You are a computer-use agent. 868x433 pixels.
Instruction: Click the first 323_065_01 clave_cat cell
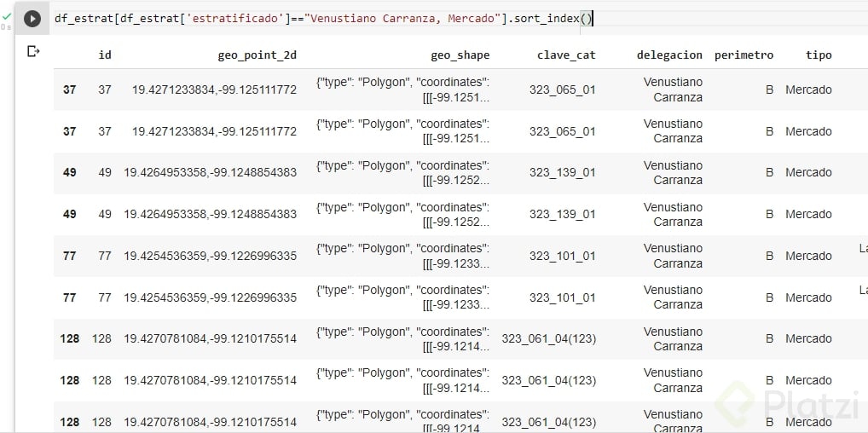tap(562, 89)
